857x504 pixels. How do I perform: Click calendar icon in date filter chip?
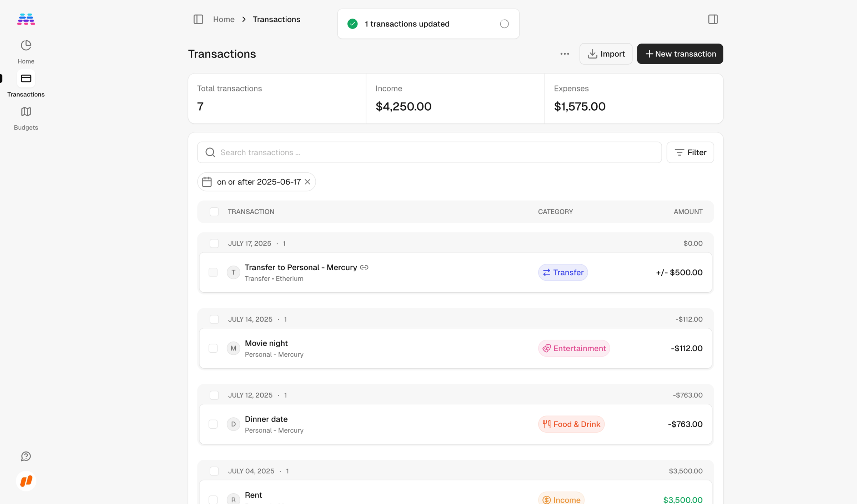tap(207, 182)
